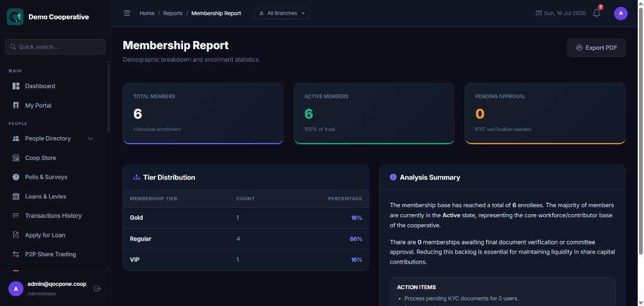Click the Regular count value 4
This screenshot has width=644, height=306.
tap(238, 239)
